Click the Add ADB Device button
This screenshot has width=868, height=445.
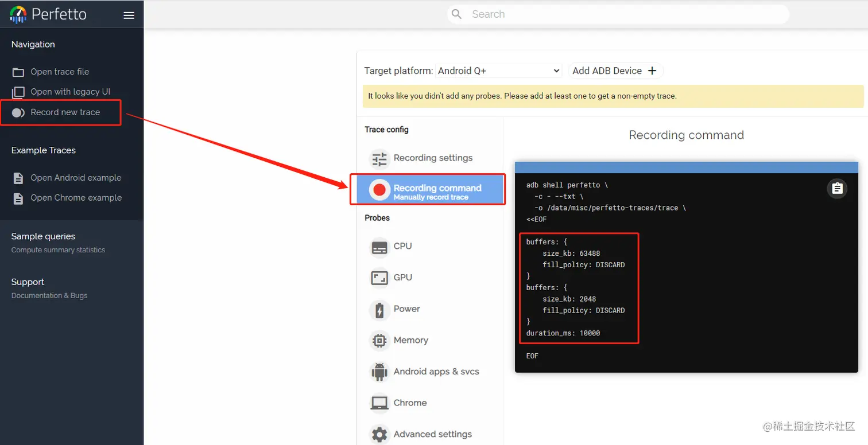tap(615, 71)
